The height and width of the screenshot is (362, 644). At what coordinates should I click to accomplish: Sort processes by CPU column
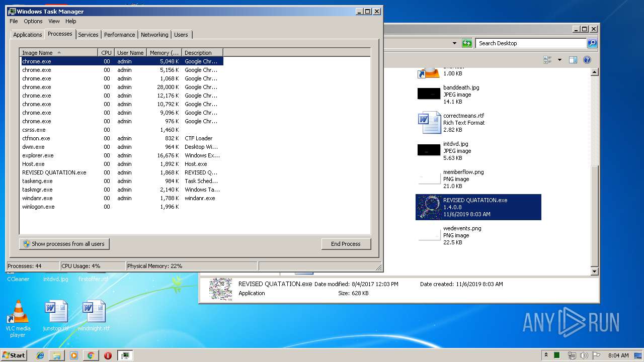click(x=106, y=52)
